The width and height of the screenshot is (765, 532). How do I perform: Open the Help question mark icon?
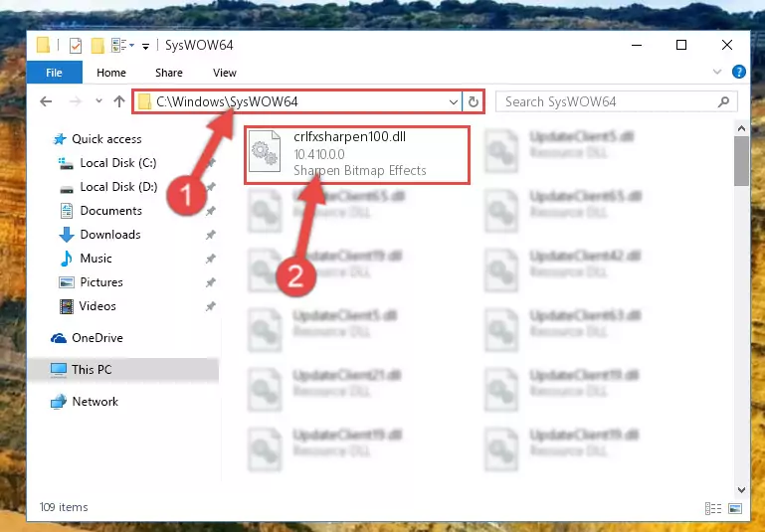click(x=739, y=73)
